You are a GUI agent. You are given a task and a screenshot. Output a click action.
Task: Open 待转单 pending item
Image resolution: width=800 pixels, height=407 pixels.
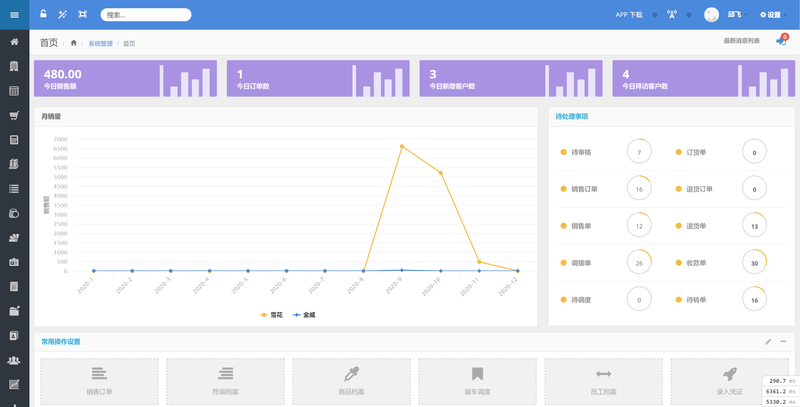coord(696,300)
